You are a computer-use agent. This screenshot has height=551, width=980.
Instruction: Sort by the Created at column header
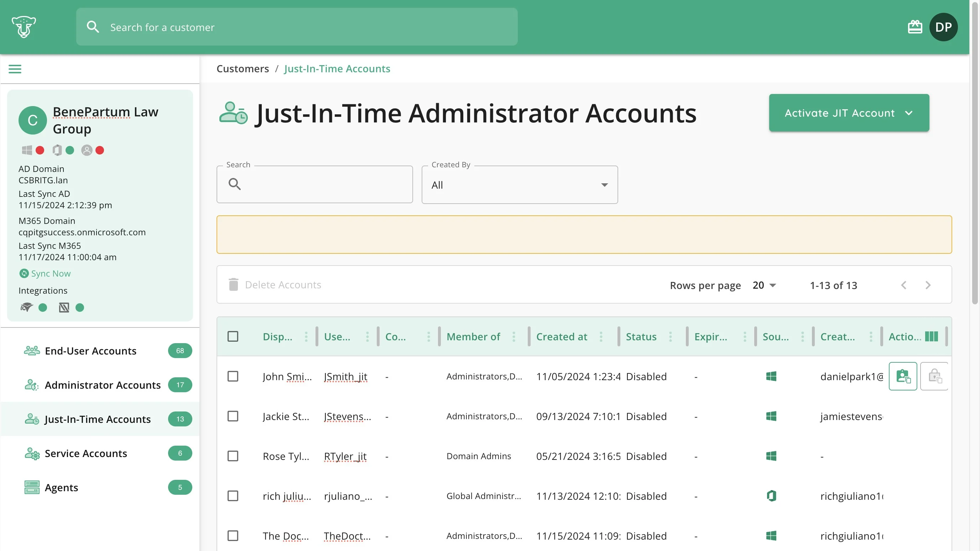click(x=562, y=336)
